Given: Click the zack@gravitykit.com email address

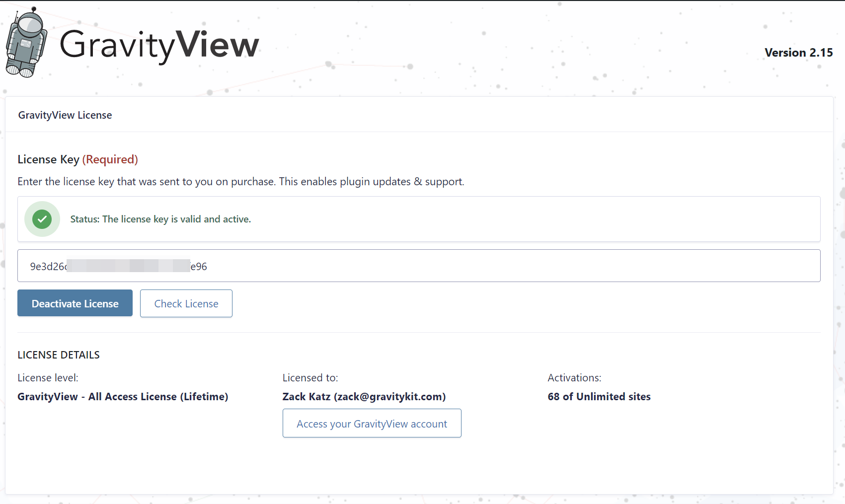Looking at the screenshot, I should [x=390, y=396].
